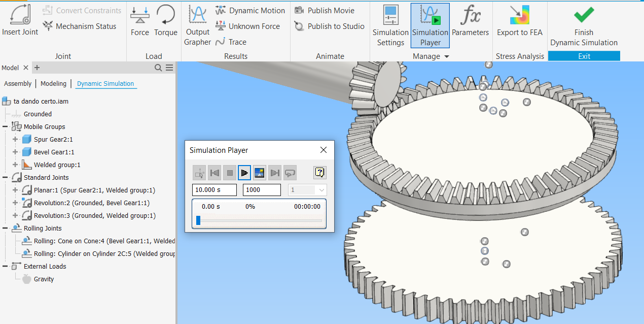This screenshot has height=324, width=644.
Task: Toggle the Simulation Player button
Action: [430, 25]
